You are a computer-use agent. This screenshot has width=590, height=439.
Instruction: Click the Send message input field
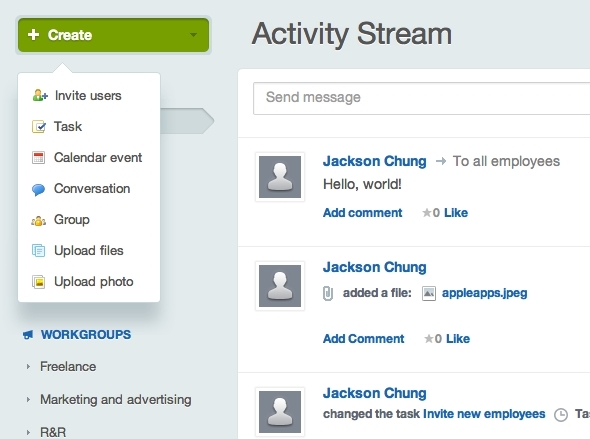pos(421,98)
